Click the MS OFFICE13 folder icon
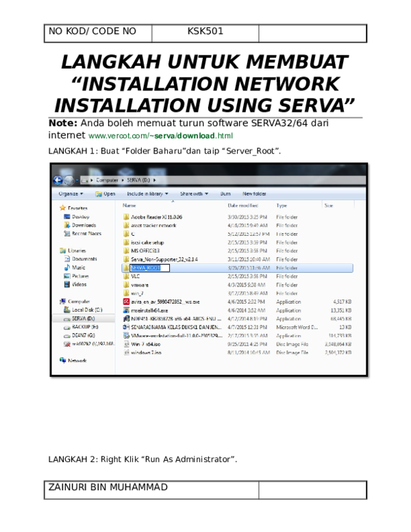Screen dimensions: 411x532 126,251
